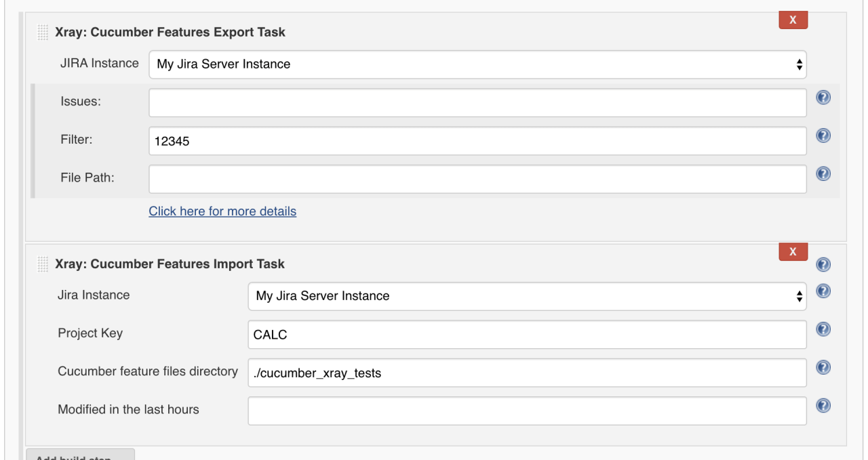Open help for Modified in the last hours

(823, 405)
